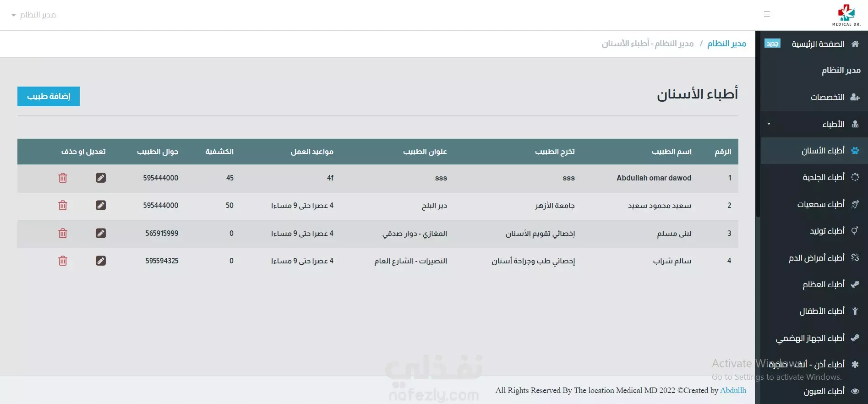Image resolution: width=868 pixels, height=404 pixels.
Task: Click the address النصيرات - الشارع العام
Action: pos(410,261)
